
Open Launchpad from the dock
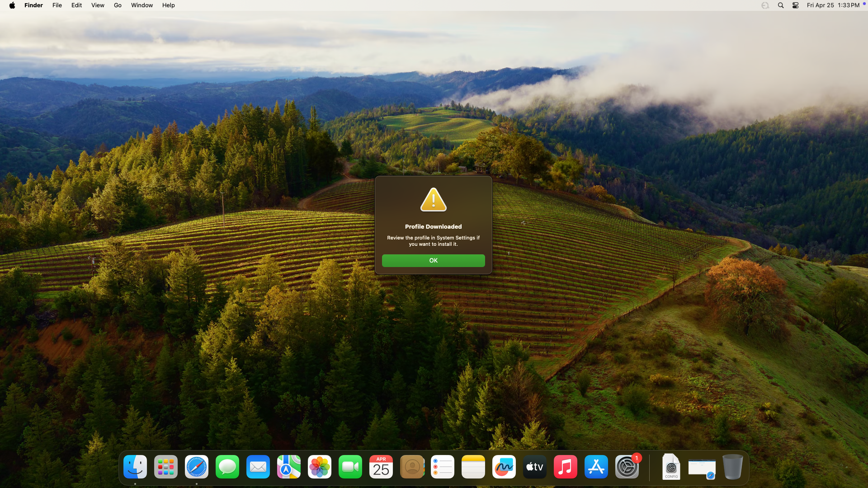click(x=166, y=467)
